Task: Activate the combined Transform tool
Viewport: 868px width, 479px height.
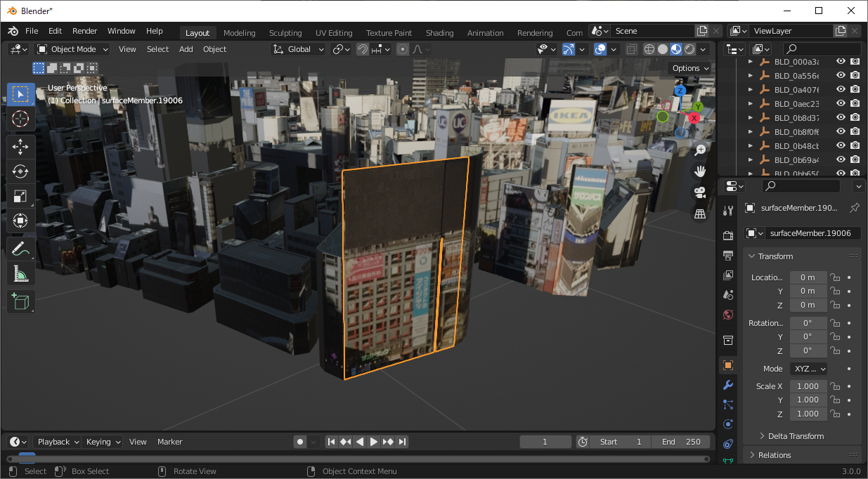Action: (20, 221)
